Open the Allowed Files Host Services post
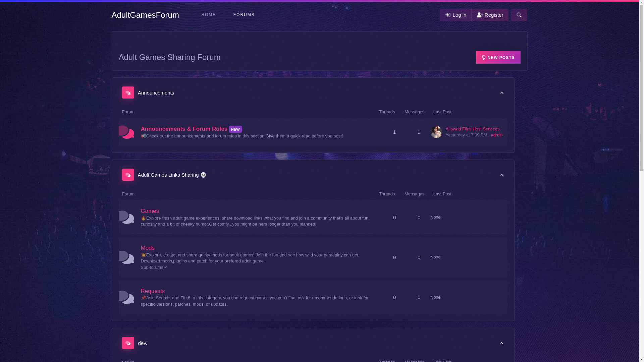The width and height of the screenshot is (644, 362). coord(472,129)
